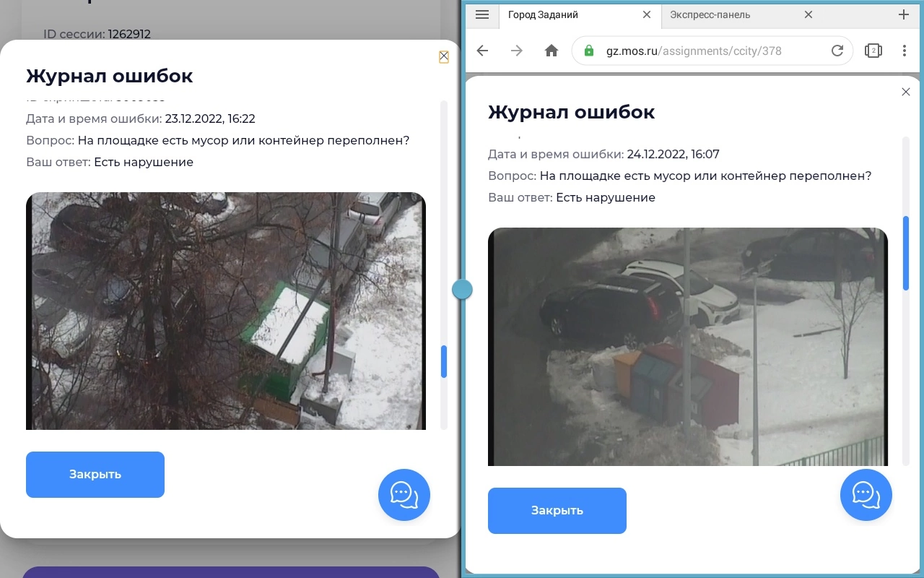Open the left window's green container photo
This screenshot has height=578, width=924.
pyautogui.click(x=226, y=311)
